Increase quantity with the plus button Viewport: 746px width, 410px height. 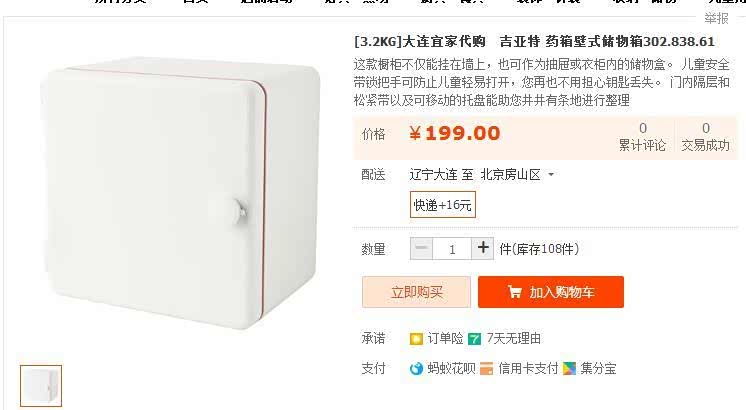[x=482, y=248]
